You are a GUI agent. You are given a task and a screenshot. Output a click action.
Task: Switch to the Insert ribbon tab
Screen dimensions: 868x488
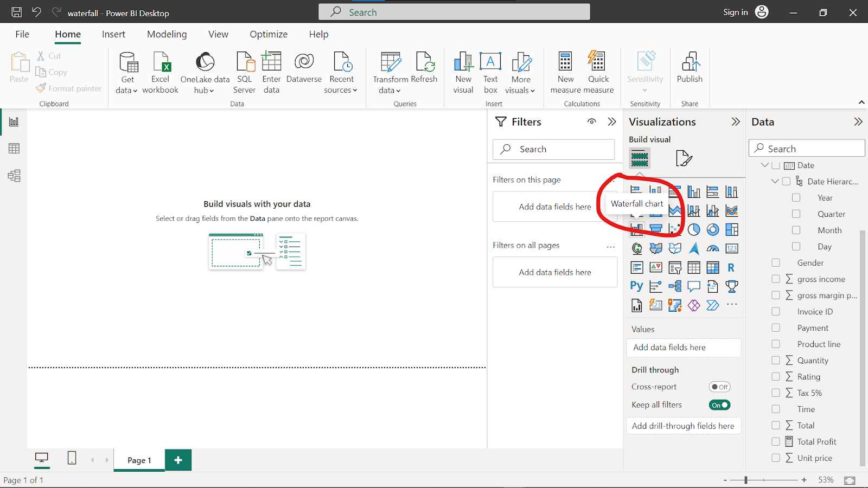click(x=113, y=34)
